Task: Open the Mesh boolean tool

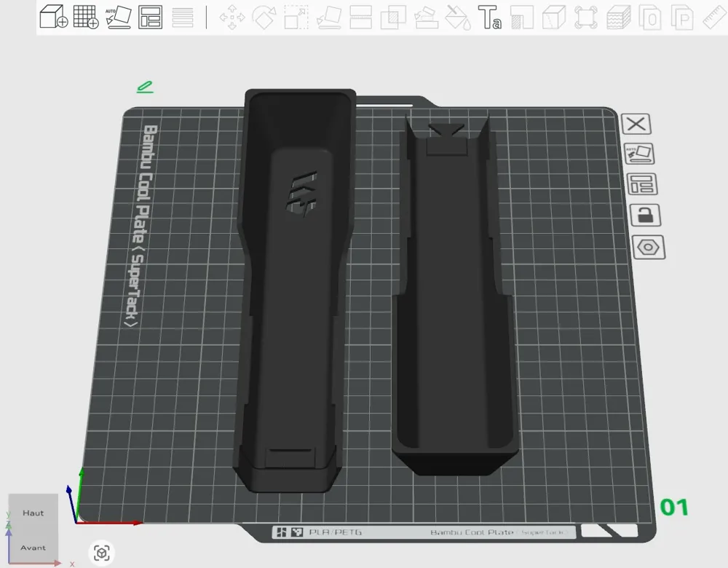Action: click(x=393, y=17)
